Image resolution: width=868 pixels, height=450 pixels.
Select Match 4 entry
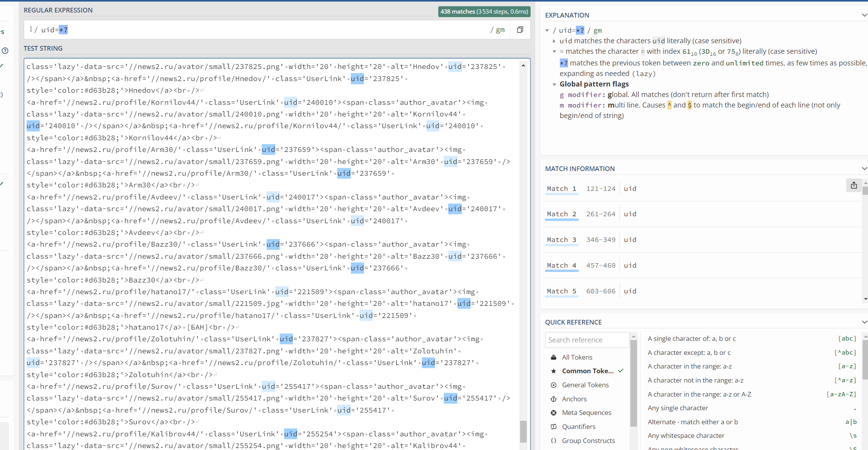tap(561, 265)
